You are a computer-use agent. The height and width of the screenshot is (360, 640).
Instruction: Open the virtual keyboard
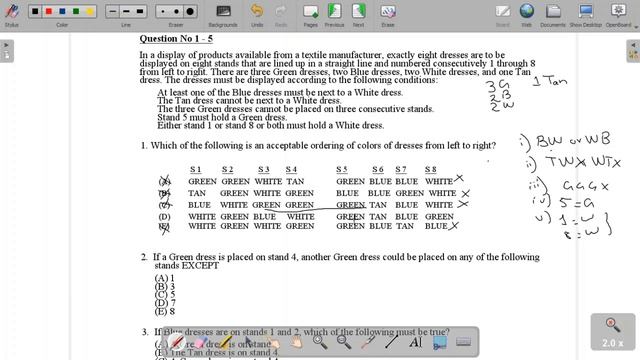[x=463, y=342]
